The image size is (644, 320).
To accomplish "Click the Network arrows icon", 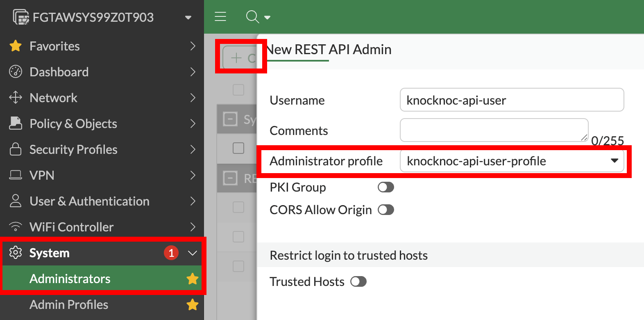I will click(x=16, y=98).
